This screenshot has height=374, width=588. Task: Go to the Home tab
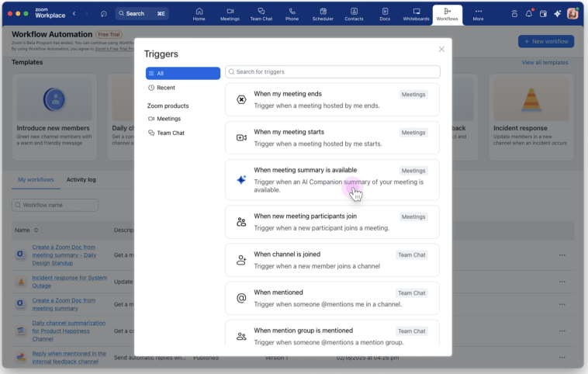click(199, 14)
